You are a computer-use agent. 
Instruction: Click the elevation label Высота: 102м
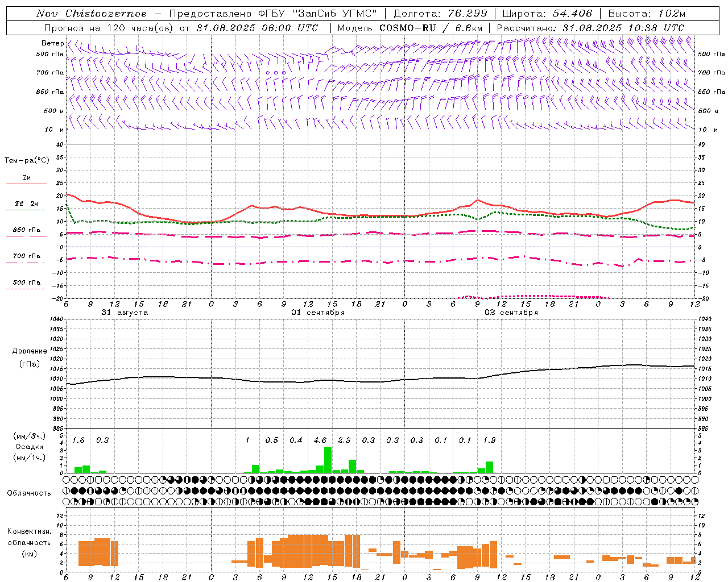tap(647, 14)
